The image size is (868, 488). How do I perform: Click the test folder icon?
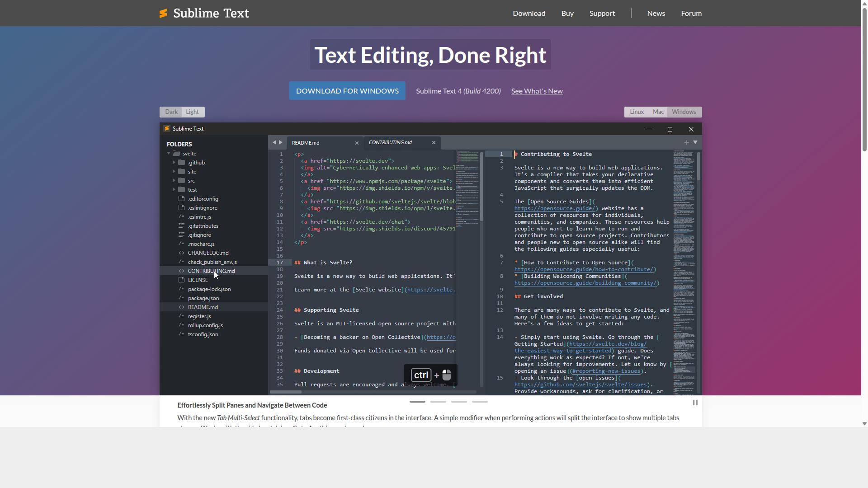tap(182, 190)
